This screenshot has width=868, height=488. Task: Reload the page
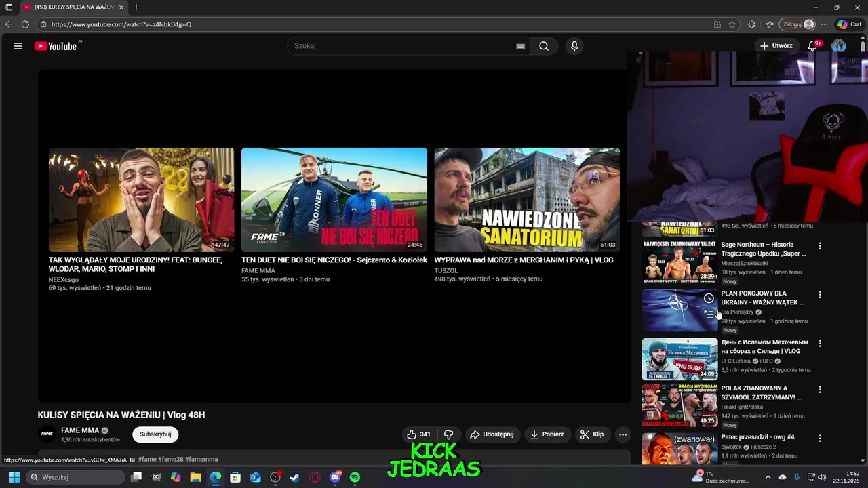click(25, 24)
